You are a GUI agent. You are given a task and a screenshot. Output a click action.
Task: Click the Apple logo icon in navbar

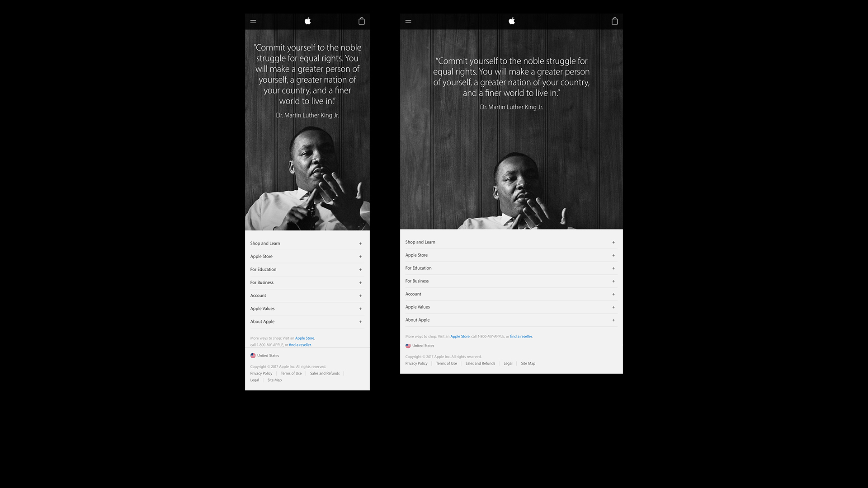click(307, 21)
